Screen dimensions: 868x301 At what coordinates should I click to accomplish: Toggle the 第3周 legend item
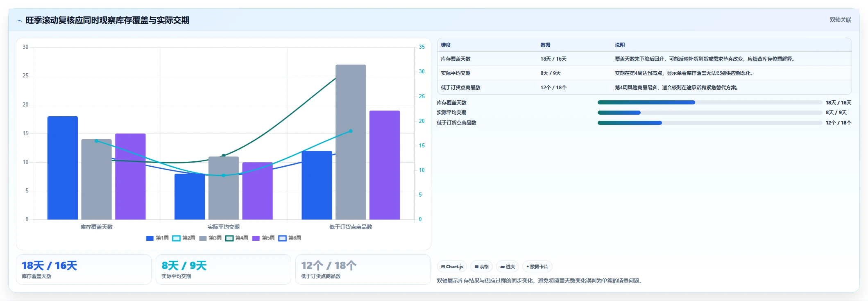[211, 238]
